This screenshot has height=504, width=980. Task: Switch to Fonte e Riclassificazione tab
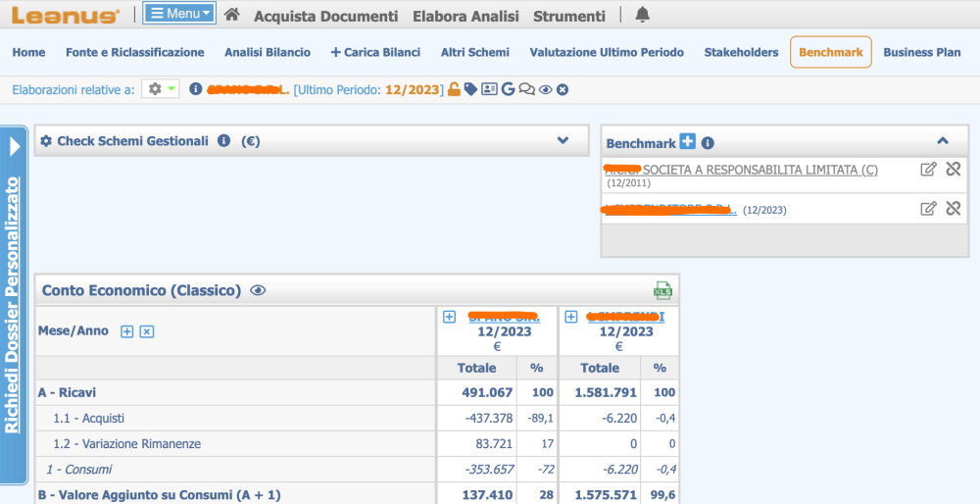tap(135, 53)
